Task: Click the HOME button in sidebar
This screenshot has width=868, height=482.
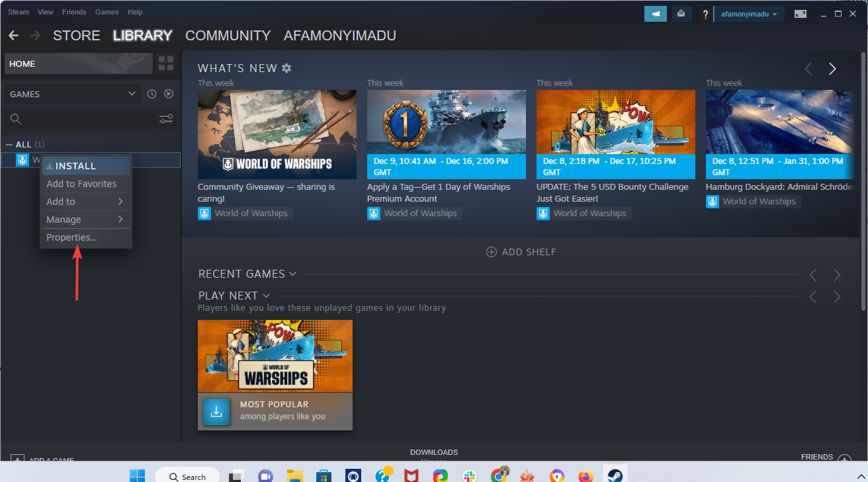Action: point(79,63)
